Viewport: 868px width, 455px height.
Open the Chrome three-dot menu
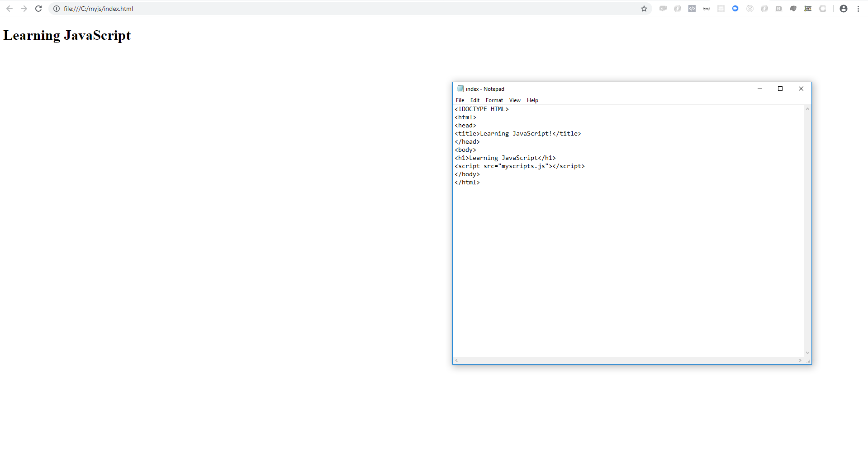pyautogui.click(x=858, y=9)
